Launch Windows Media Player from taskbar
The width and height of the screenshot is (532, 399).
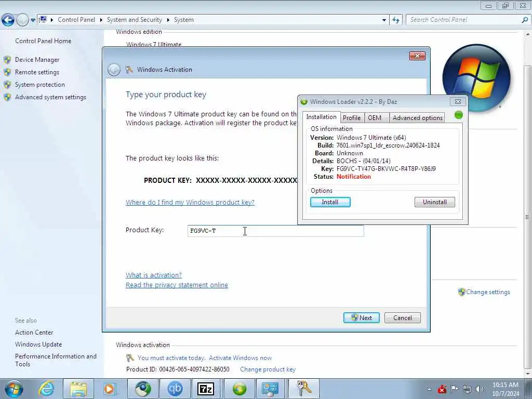click(x=109, y=389)
